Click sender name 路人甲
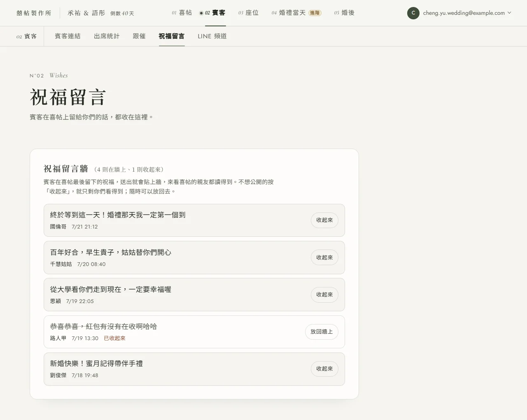Viewport: 527px width, 420px height. click(58, 338)
